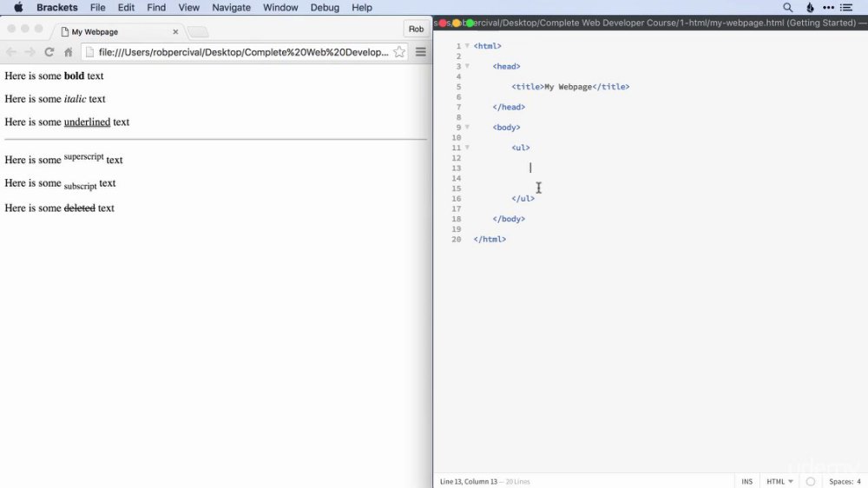
Task: Collapse the html tag on line 1
Action: (x=467, y=45)
